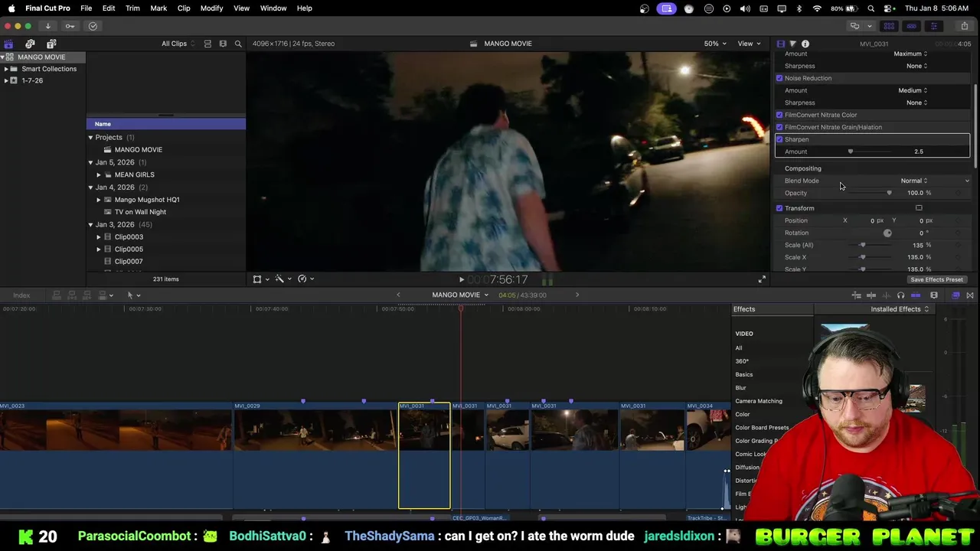Open the Trim menu
The image size is (980, 551).
click(x=132, y=8)
